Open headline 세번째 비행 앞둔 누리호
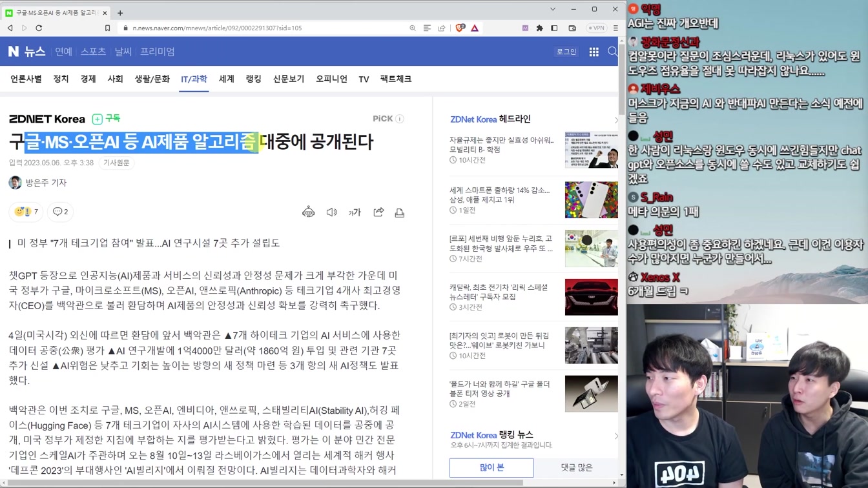Viewport: 868px width, 488px height. pos(501,243)
